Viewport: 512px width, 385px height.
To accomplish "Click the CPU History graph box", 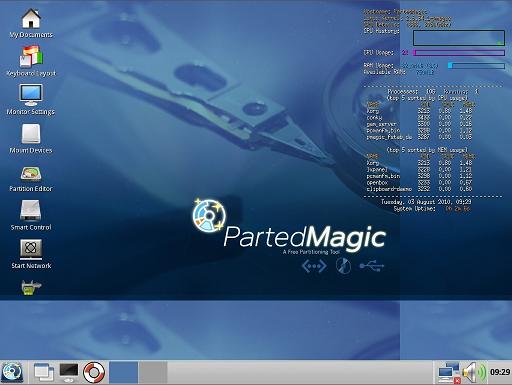I will click(459, 38).
